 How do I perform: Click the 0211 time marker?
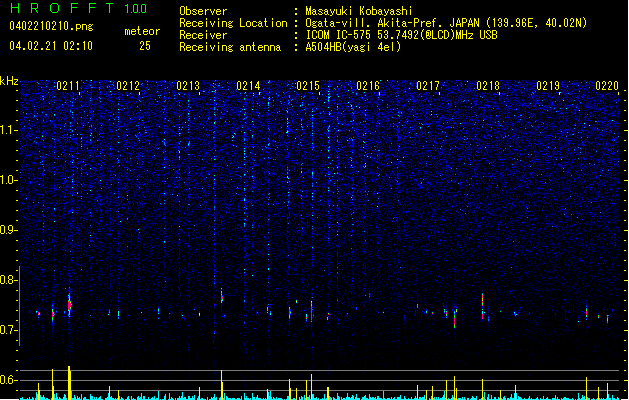click(x=68, y=86)
